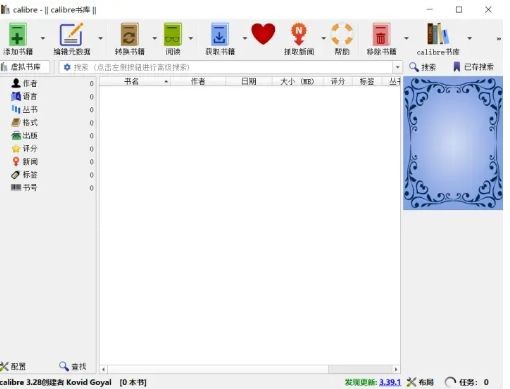Open the Help (帮助) lifebuoy icon

342,34
